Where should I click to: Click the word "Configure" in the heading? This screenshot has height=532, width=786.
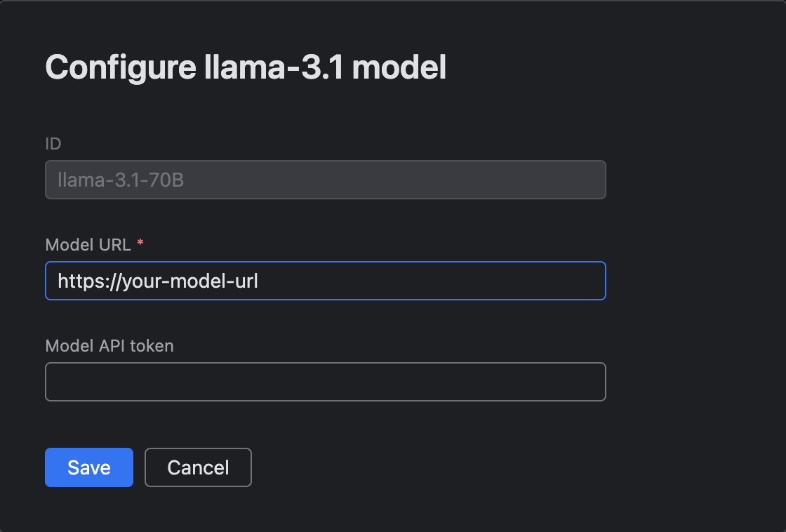[120, 68]
